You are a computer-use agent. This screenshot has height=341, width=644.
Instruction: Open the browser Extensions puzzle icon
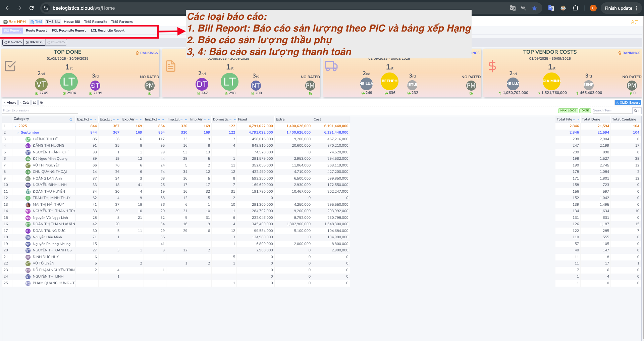[576, 8]
